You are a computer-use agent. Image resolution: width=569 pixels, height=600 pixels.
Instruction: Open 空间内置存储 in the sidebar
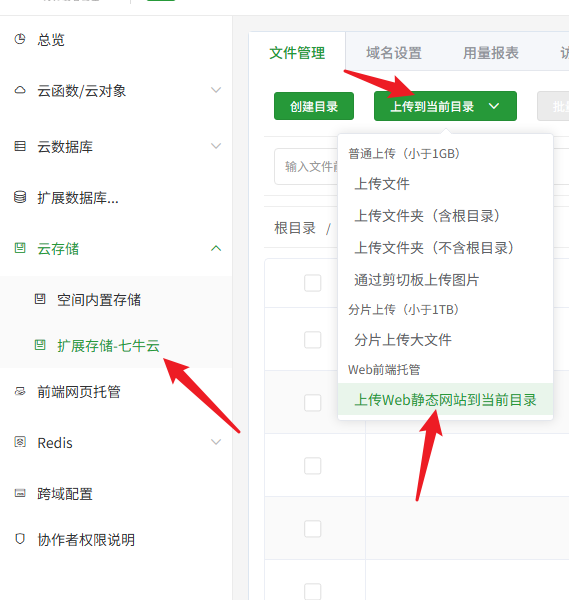point(99,300)
